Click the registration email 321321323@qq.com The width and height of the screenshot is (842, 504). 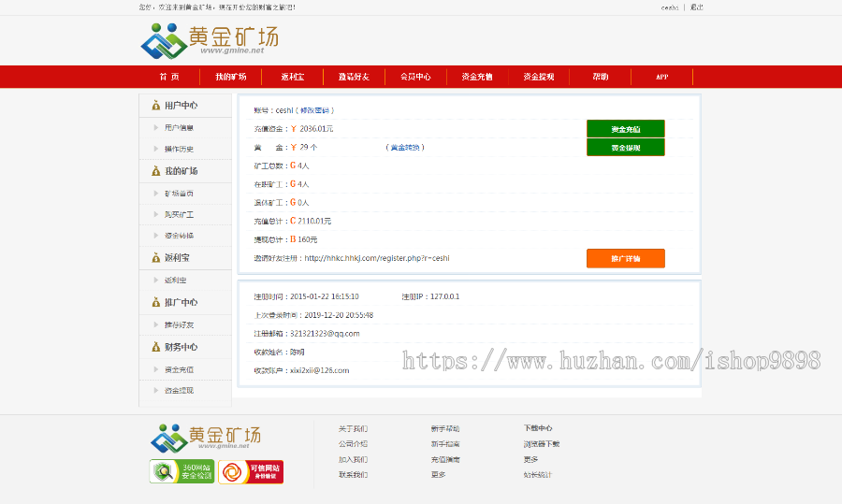[325, 333]
